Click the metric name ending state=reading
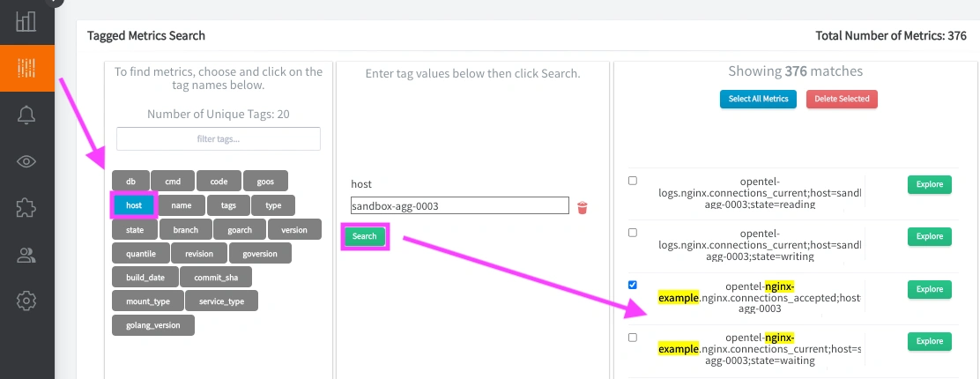Image resolution: width=980 pixels, height=379 pixels. click(x=760, y=193)
